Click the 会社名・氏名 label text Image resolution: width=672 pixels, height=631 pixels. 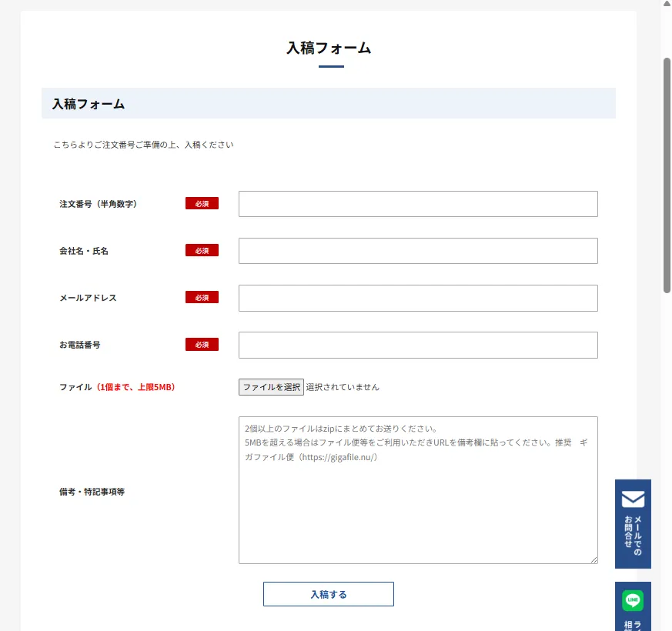pyautogui.click(x=84, y=251)
